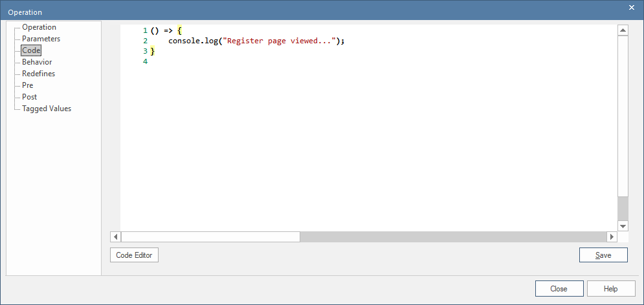
Task: Click the vertical scrollbar up arrow
Action: pos(623,31)
